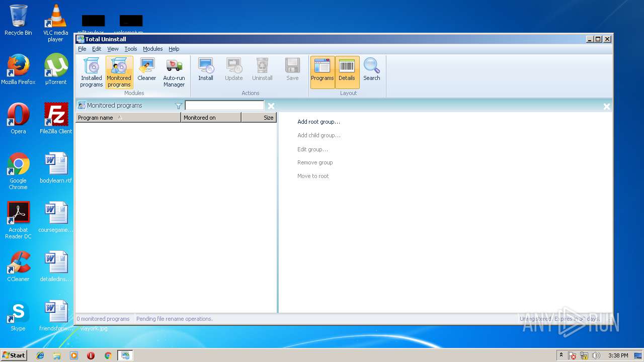Open Chrome from the taskbar
The width and height of the screenshot is (644, 362).
click(x=108, y=355)
